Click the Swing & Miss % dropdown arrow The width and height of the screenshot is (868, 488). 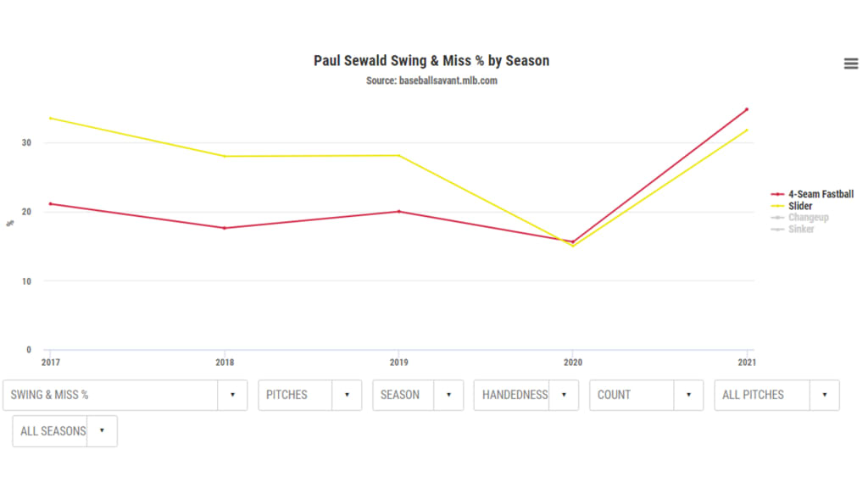232,395
